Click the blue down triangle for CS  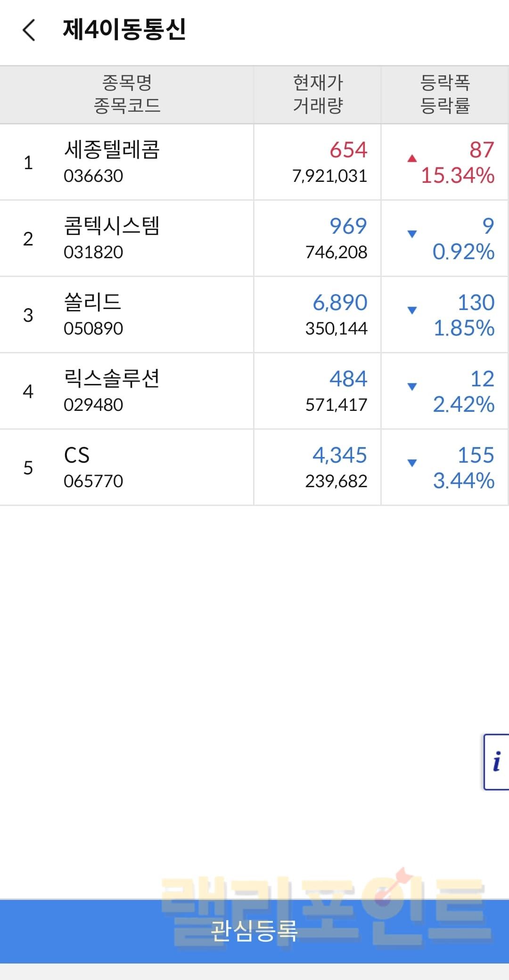click(x=412, y=463)
